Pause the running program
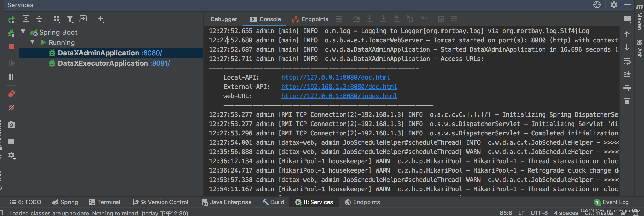This screenshot has width=644, height=216. click(11, 77)
